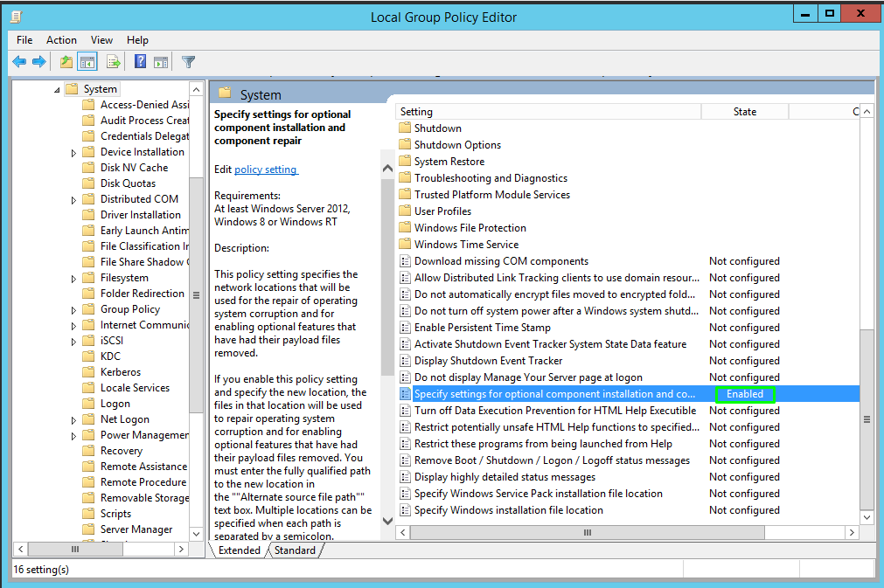The width and height of the screenshot is (884, 588).
Task: Click the settings list scroll right arrow
Action: point(852,532)
